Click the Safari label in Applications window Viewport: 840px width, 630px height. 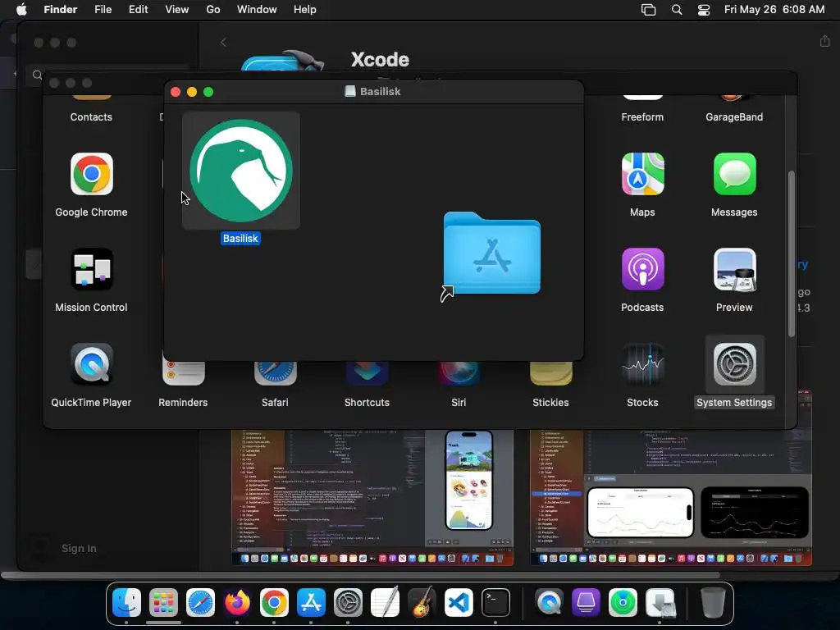[275, 402]
